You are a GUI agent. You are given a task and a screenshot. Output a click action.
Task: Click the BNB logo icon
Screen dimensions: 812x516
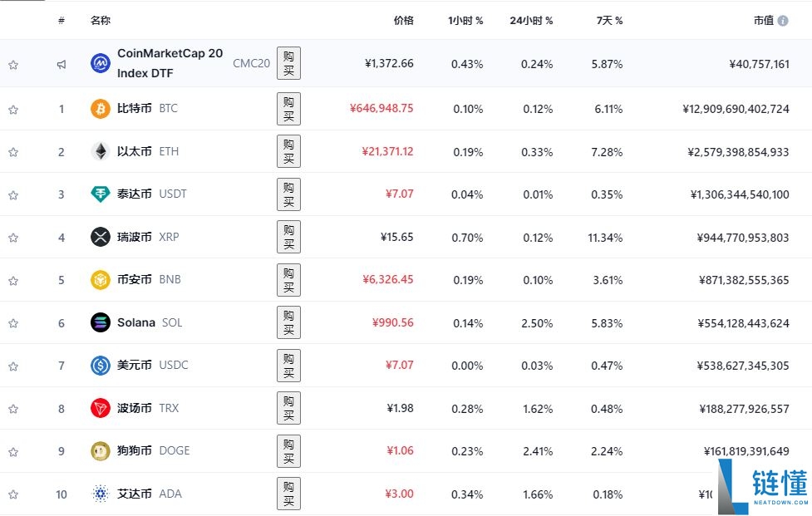click(x=100, y=280)
